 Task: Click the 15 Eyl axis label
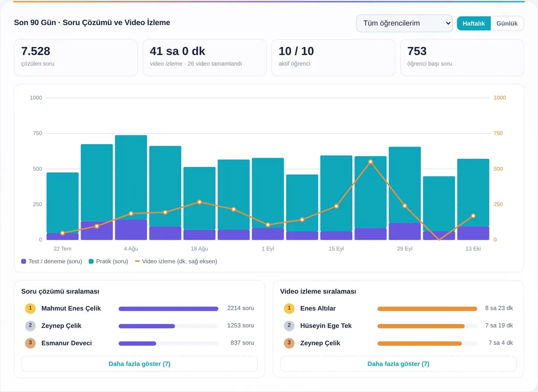point(336,249)
